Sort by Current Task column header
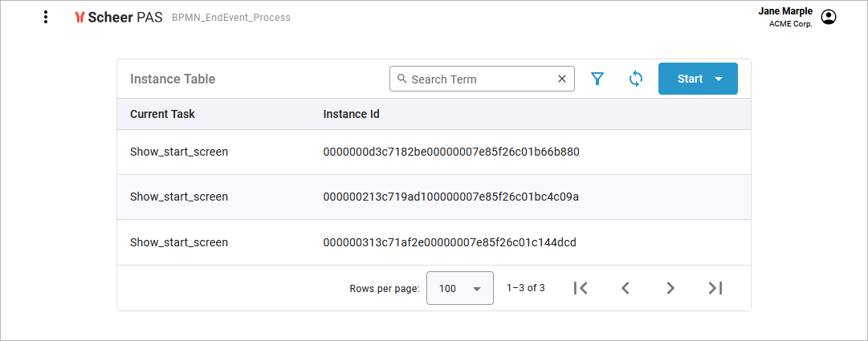The width and height of the screenshot is (868, 341). (162, 114)
